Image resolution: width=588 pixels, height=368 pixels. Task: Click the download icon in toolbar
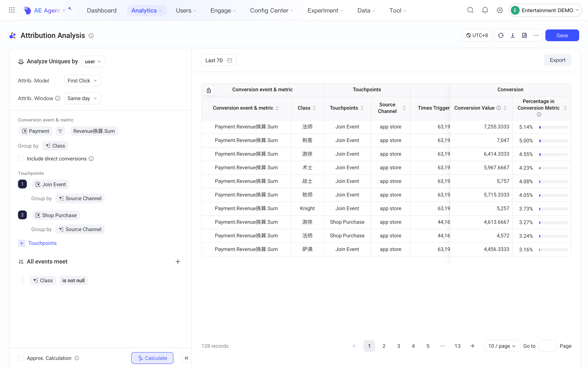click(513, 35)
